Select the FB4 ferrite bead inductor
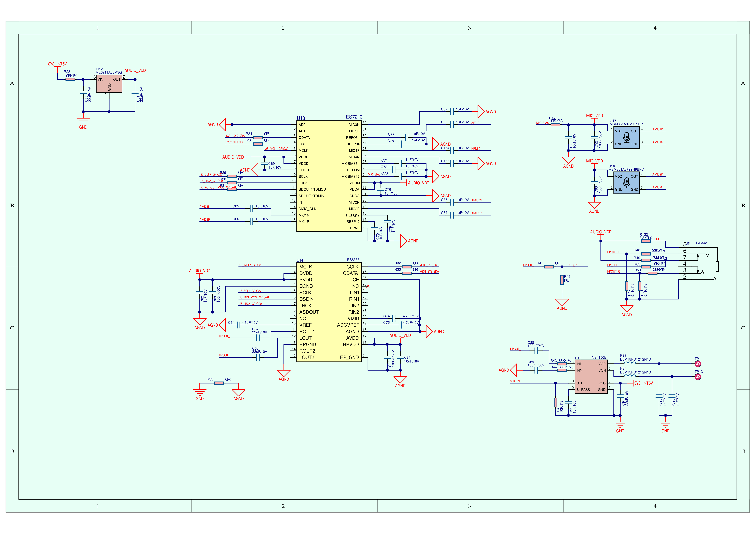Viewport: 756px width, 534px height. click(x=630, y=376)
